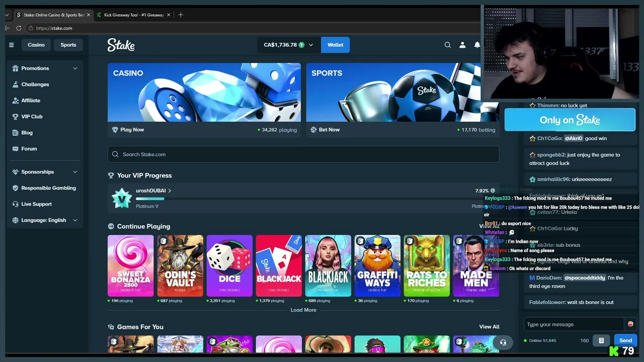
Task: Open the Graffiti Ways game
Action: tap(377, 266)
